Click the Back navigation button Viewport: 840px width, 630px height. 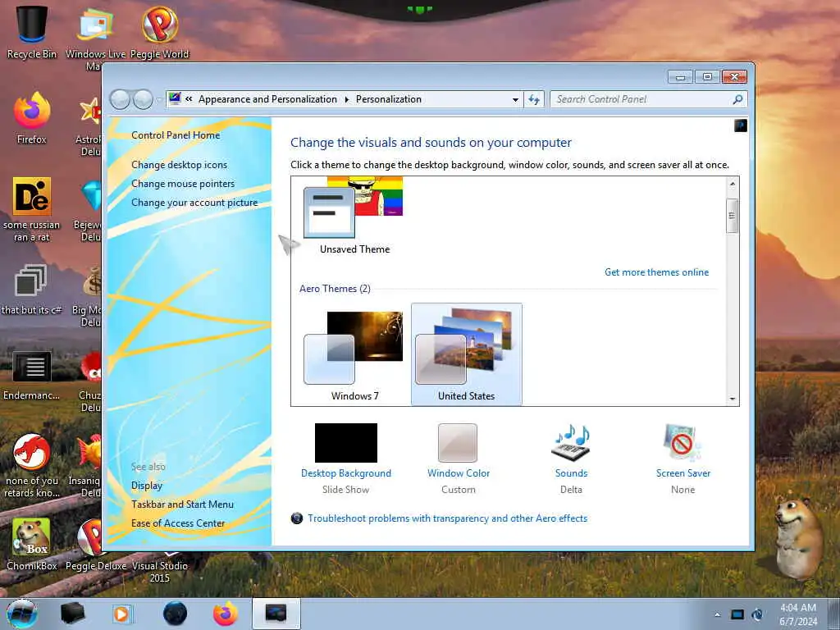click(x=120, y=99)
